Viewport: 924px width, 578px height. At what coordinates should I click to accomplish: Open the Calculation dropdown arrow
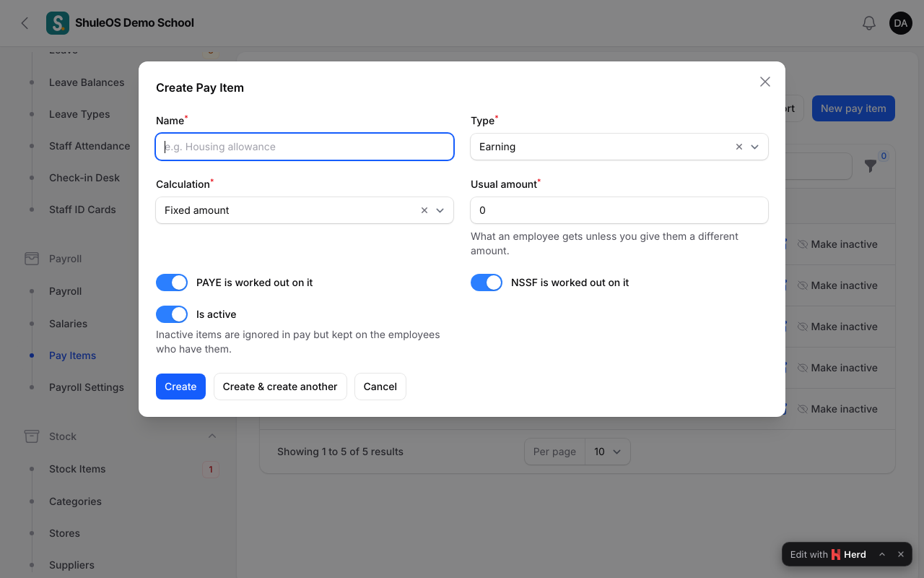point(440,210)
